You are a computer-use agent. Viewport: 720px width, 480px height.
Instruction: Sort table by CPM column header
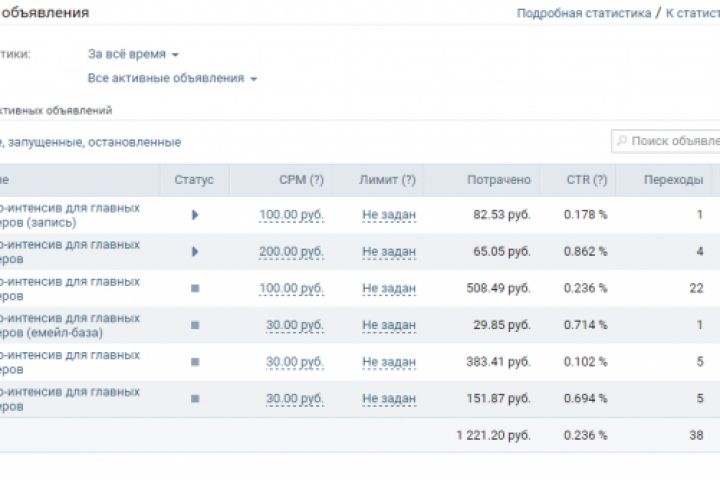point(301,180)
